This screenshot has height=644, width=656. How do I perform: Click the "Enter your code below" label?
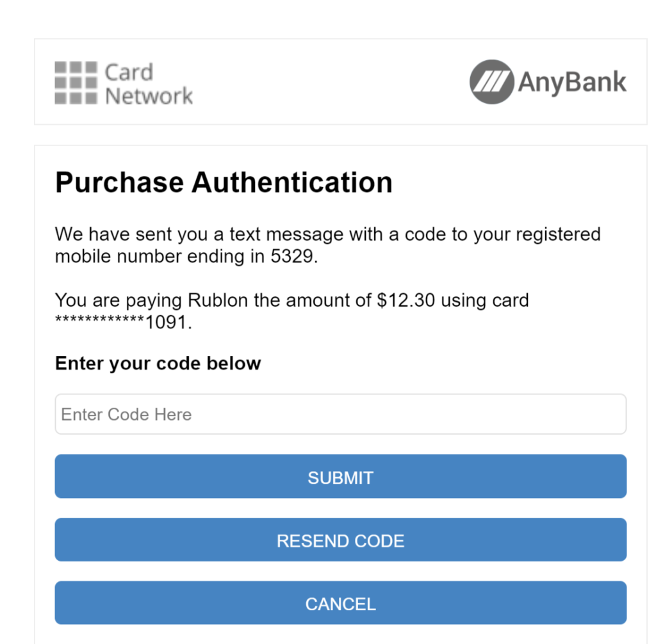click(x=158, y=364)
